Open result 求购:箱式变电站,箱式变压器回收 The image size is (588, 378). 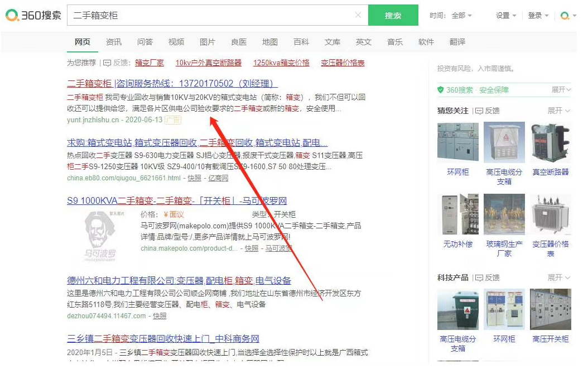pyautogui.click(x=197, y=142)
